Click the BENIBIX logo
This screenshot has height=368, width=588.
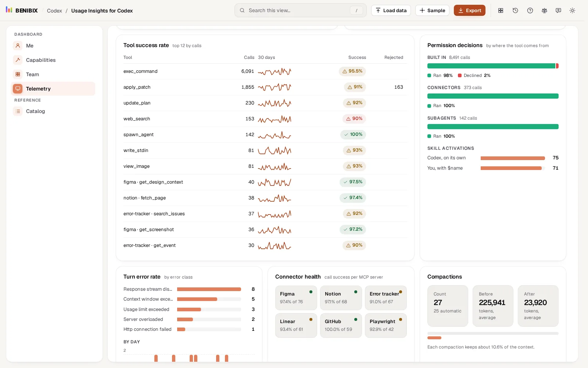(x=22, y=10)
